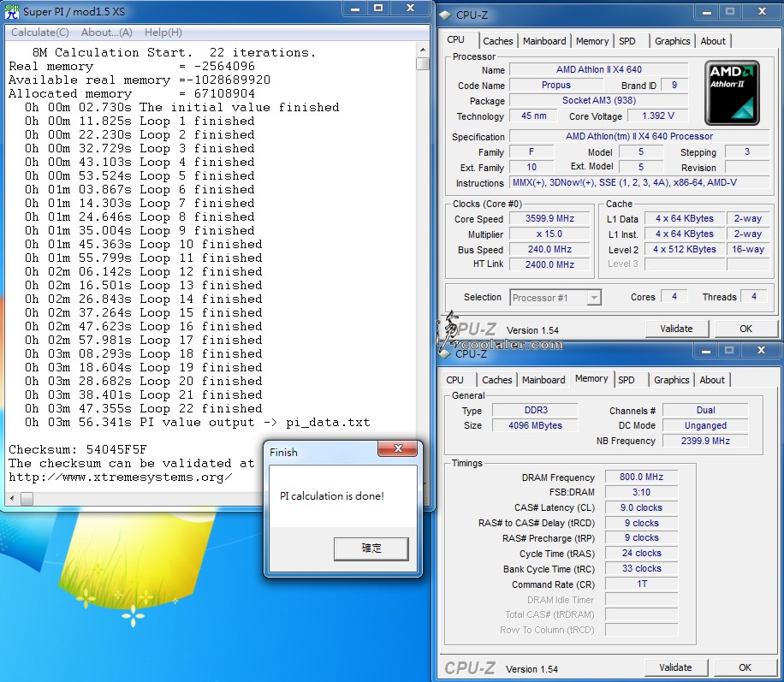Click the Level 2 cache value 4 x 512 KBytes
Viewport: 784px width, 682px height.
pos(685,249)
